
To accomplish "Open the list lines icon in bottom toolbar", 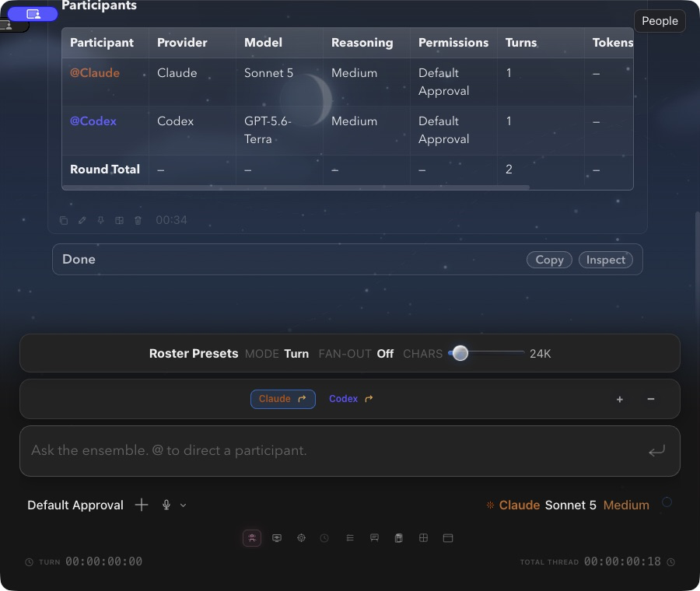I will tap(350, 538).
